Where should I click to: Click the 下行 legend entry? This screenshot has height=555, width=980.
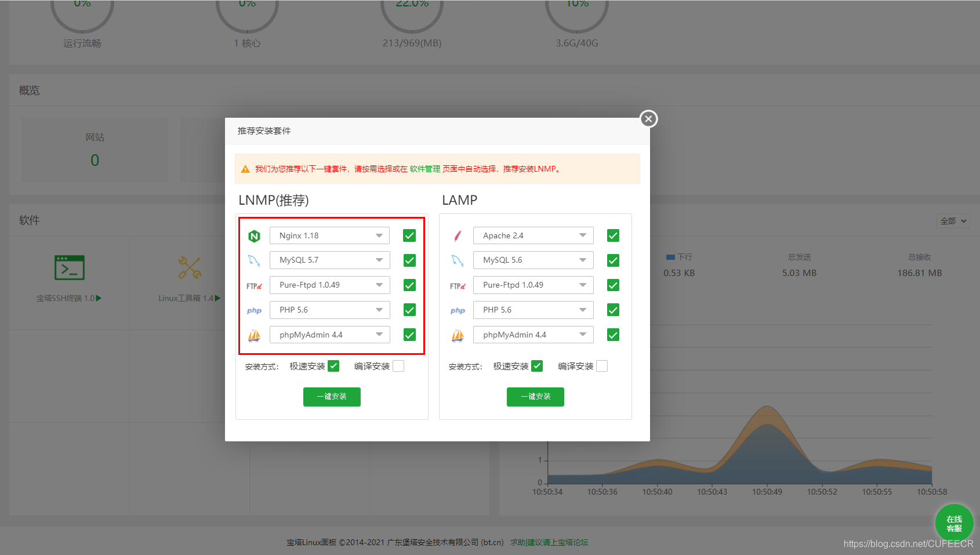(679, 257)
